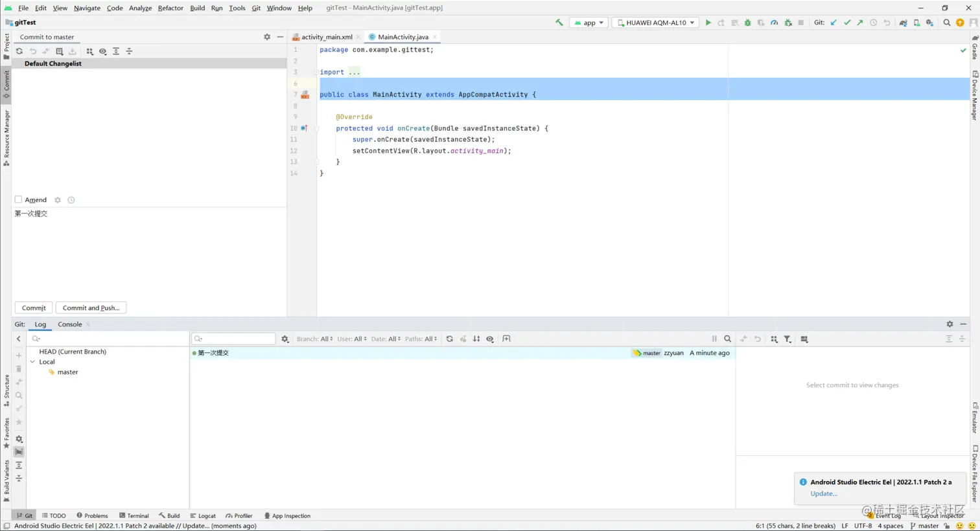
Task: Toggle Resource Manager side tool window
Action: tap(6, 138)
